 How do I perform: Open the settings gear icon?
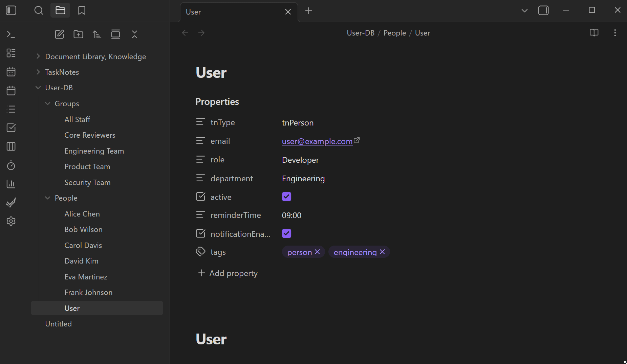[x=10, y=221]
